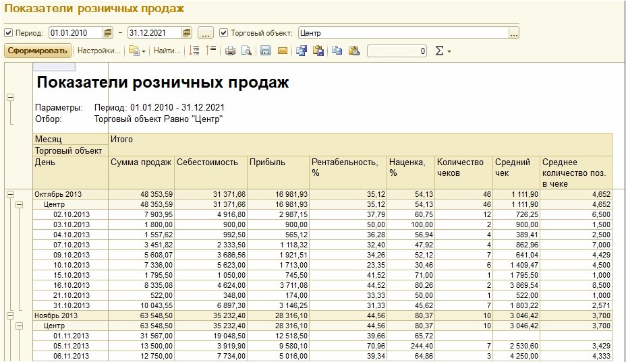Click the Прибыль column header
Screen dimensions: 626x364
click(279, 173)
